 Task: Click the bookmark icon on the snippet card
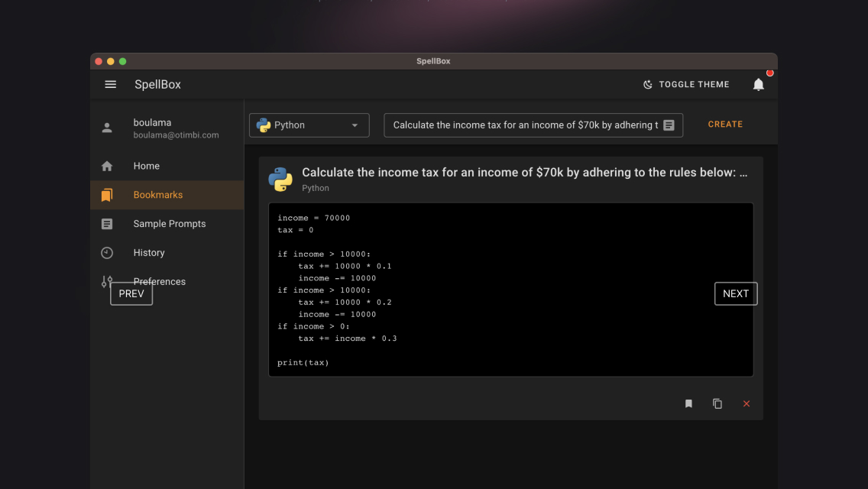pyautogui.click(x=688, y=403)
